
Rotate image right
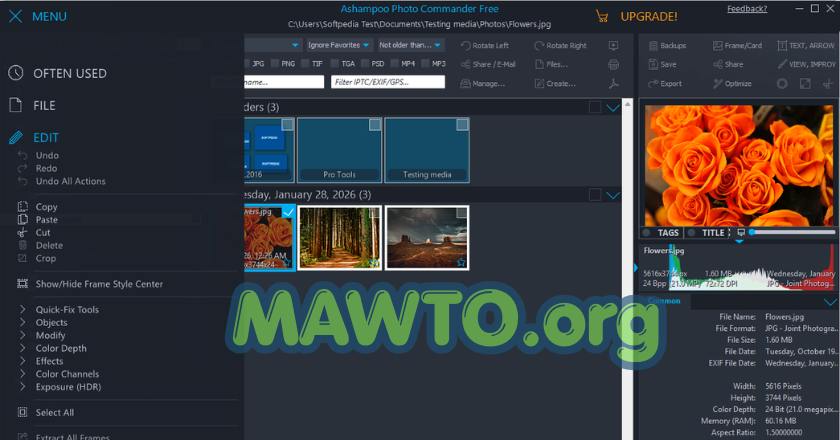pos(560,46)
